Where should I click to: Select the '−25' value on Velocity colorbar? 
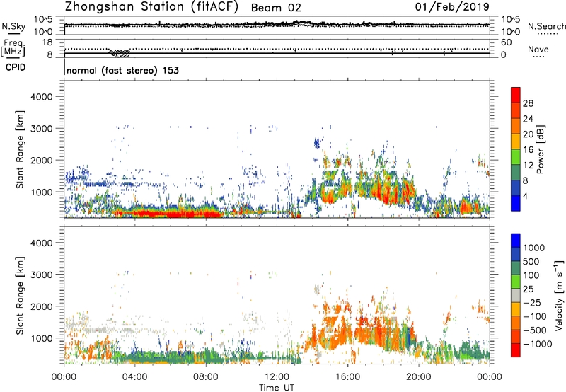[x=532, y=302]
